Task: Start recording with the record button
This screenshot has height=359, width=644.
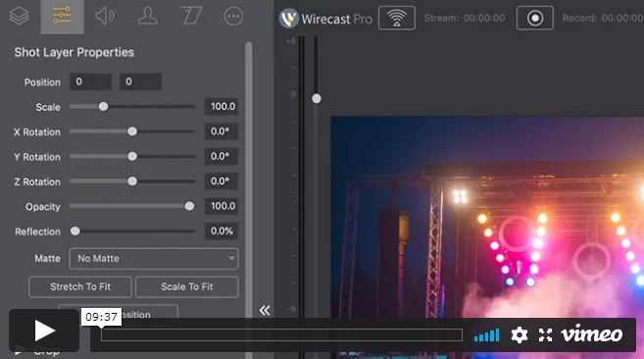Action: [535, 18]
